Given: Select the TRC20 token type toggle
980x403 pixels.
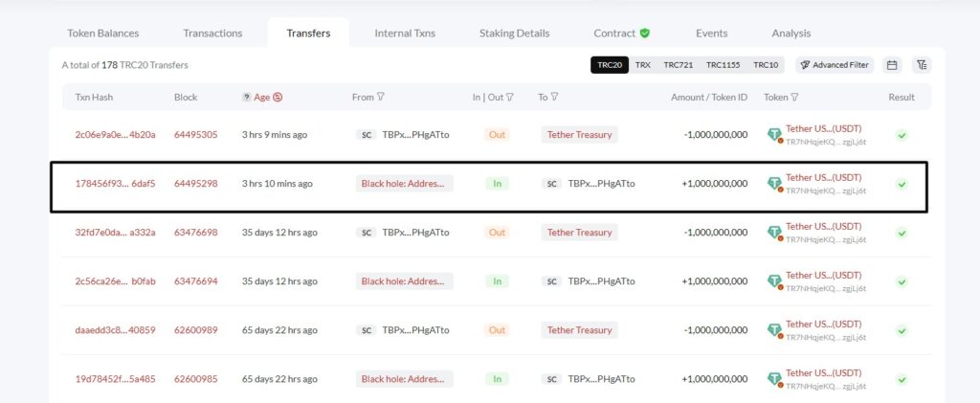Looking at the screenshot, I should [609, 65].
